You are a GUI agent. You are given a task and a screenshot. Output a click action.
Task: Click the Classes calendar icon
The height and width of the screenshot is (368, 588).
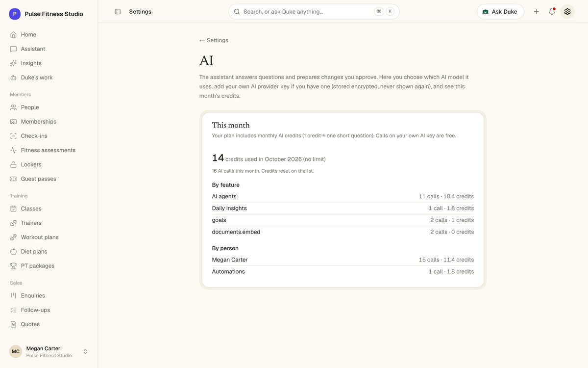click(x=13, y=209)
